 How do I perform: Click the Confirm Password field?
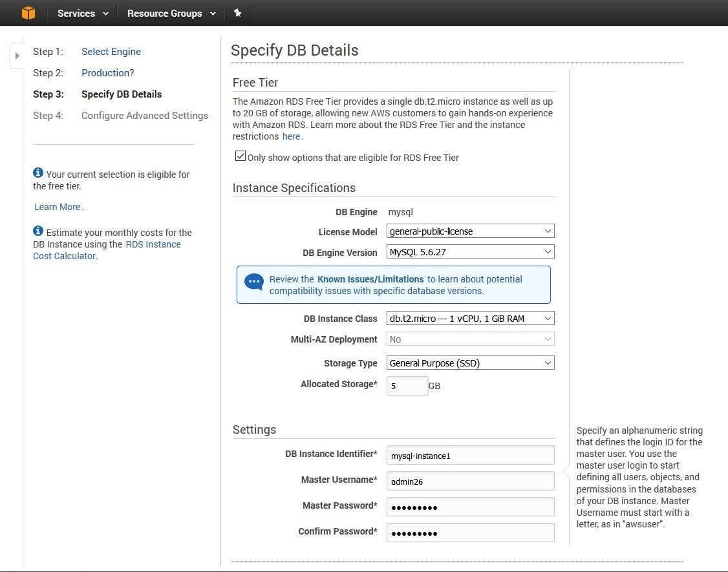pyautogui.click(x=470, y=533)
